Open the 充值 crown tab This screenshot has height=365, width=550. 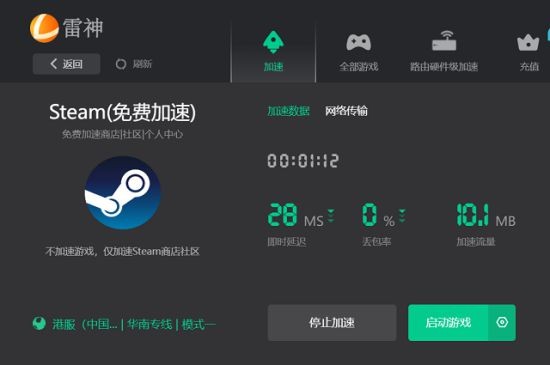(x=529, y=52)
